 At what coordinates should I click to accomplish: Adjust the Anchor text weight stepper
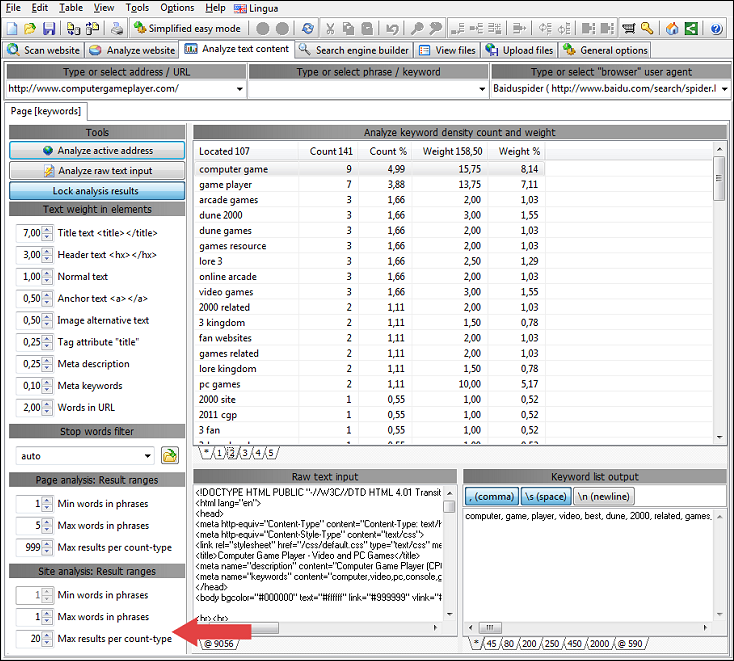click(47, 298)
